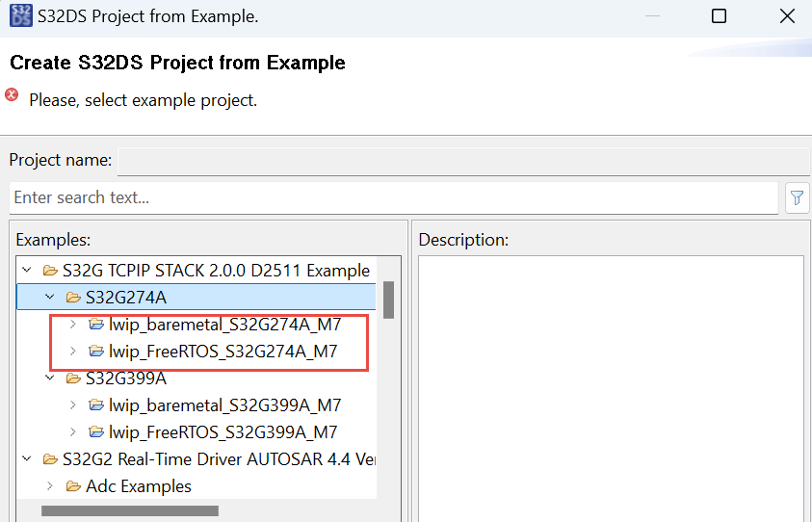The image size is (812, 522).
Task: Expand lwip_FreeRTOS_S32G399A_M7 node
Action: click(x=73, y=431)
